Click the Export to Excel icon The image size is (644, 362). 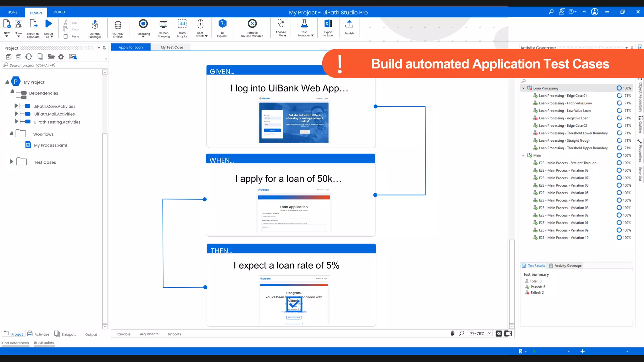[x=328, y=24]
